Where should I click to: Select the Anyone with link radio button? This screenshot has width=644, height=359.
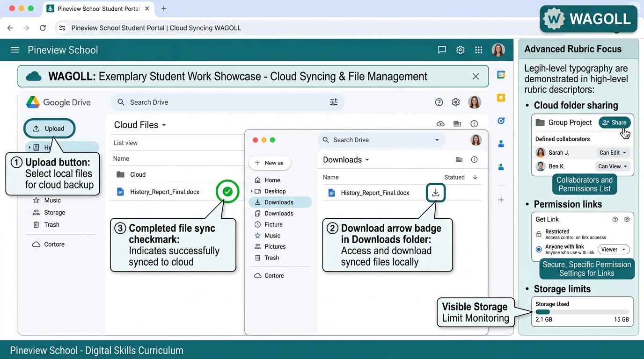(x=539, y=249)
